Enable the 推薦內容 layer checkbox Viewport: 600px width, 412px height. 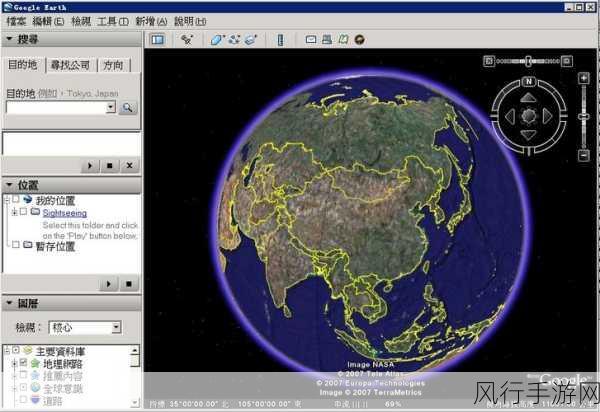(x=23, y=375)
